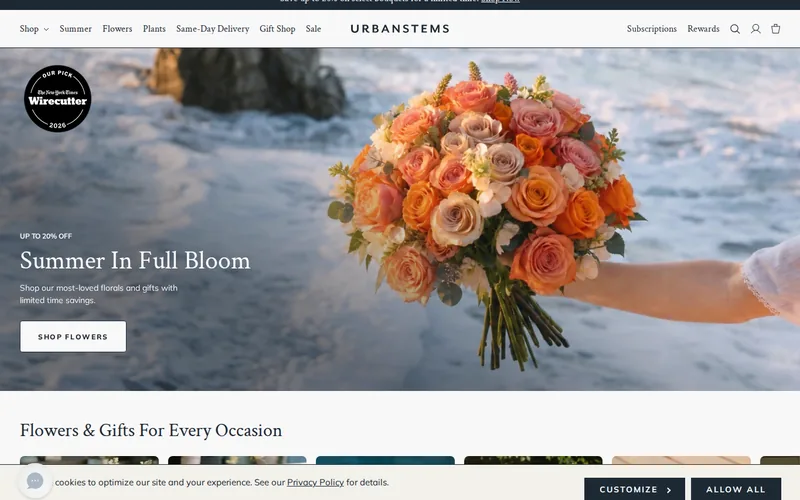Click the Shop Now banner link
Viewport: 800px width, 500px height.
[501, 2]
